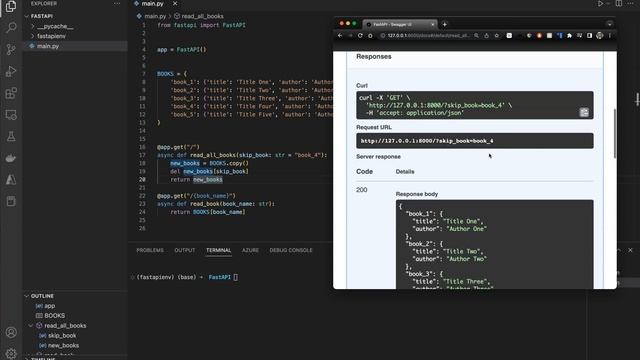
Task: Copy the curl command to clipboard
Action: 584,112
